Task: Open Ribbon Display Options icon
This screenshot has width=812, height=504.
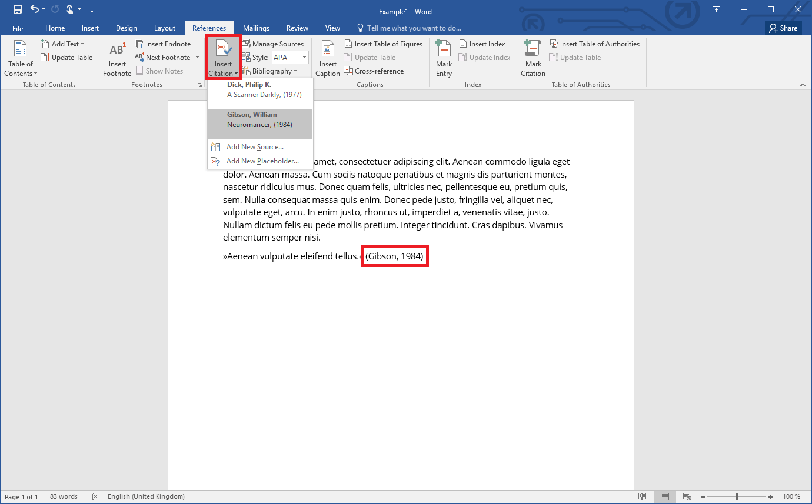Action: pyautogui.click(x=717, y=9)
